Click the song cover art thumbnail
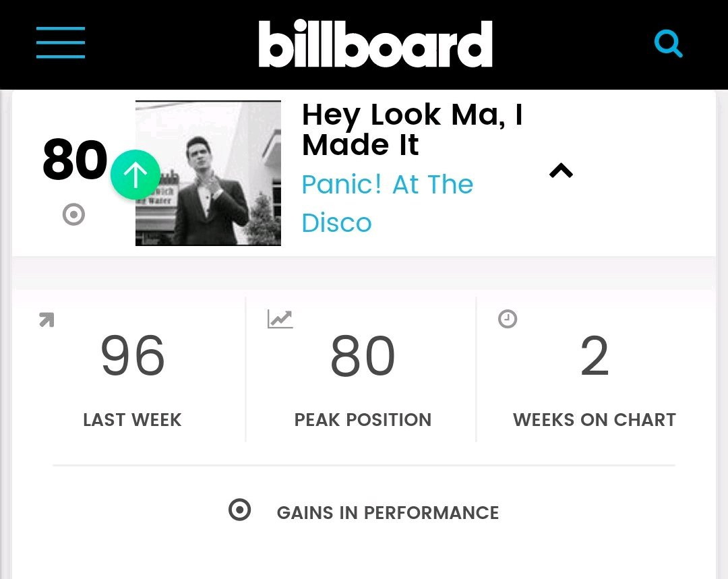Image resolution: width=728 pixels, height=579 pixels. click(x=208, y=173)
